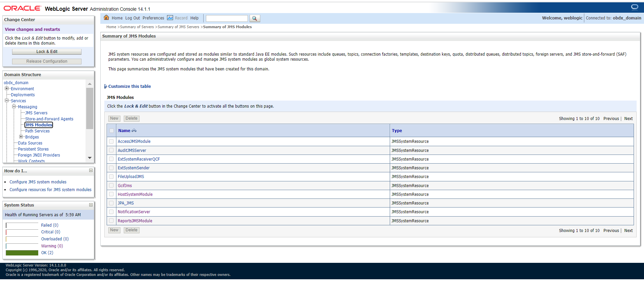Click the top Next pagination link
Viewport: 644px width, 292px height.
(628, 119)
